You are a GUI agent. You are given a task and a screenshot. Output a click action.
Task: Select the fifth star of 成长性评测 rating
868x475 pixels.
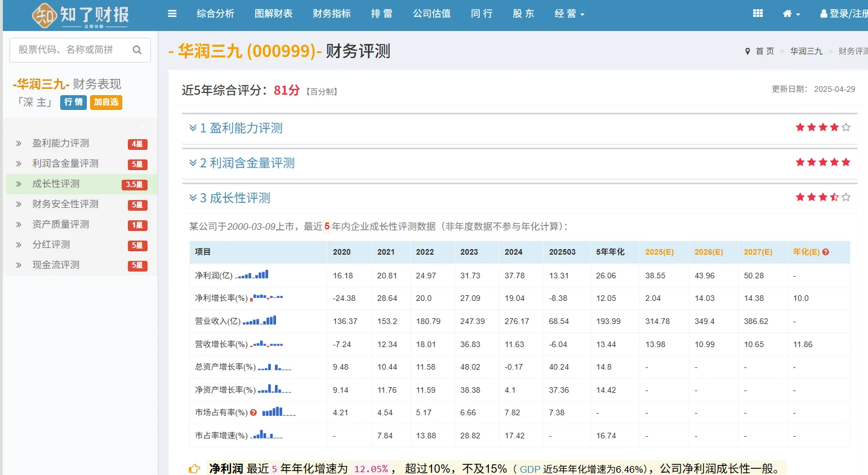coord(845,197)
